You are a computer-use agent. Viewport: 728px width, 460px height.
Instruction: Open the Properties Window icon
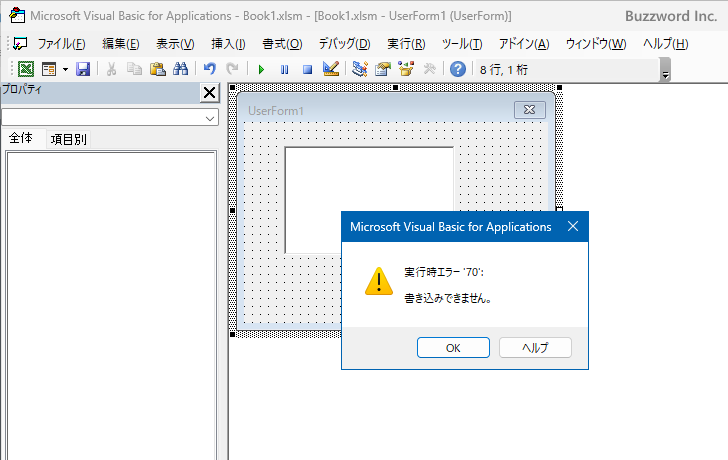[x=383, y=70]
